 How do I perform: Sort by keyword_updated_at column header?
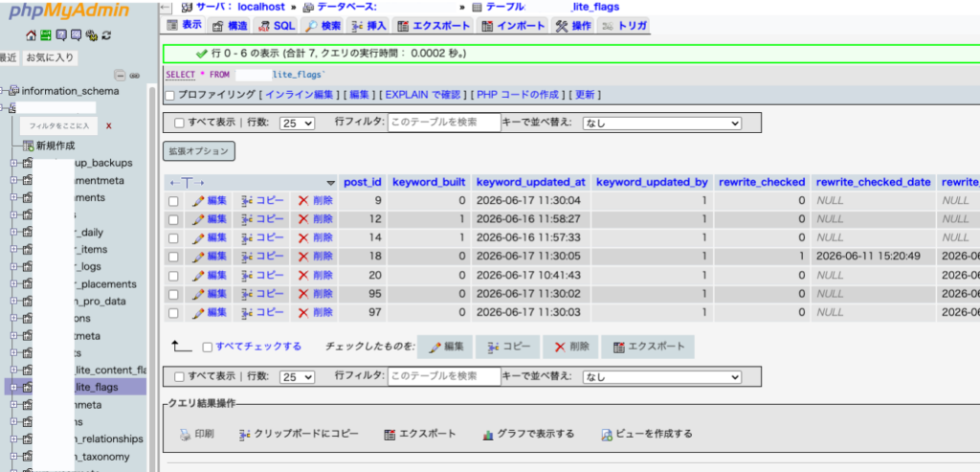tap(530, 182)
